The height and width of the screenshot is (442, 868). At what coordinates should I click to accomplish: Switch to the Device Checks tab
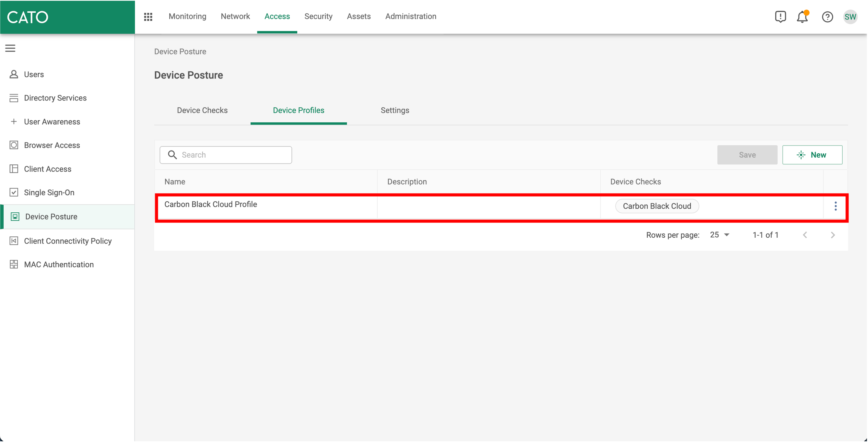(x=202, y=110)
